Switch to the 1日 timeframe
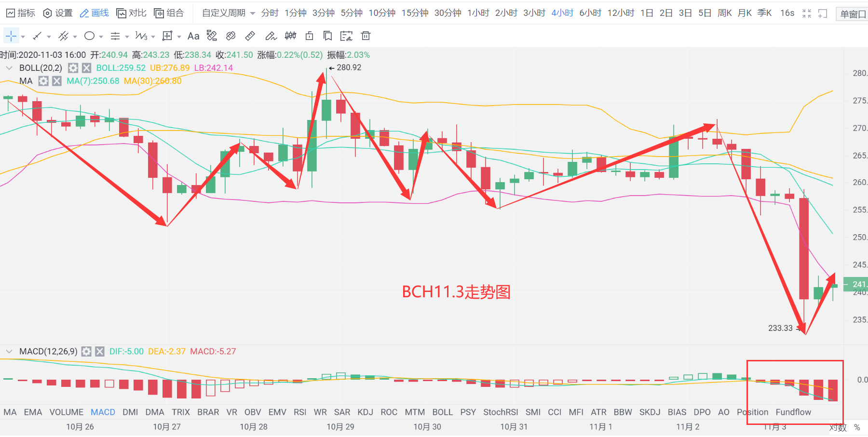Viewport: 868px width, 437px height. [647, 13]
